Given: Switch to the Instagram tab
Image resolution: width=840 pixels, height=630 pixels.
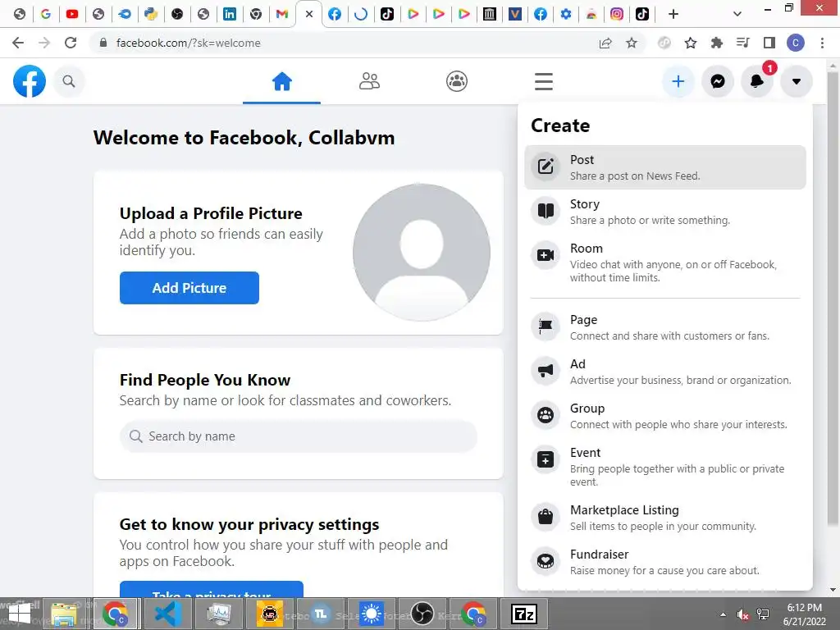Looking at the screenshot, I should [617, 15].
